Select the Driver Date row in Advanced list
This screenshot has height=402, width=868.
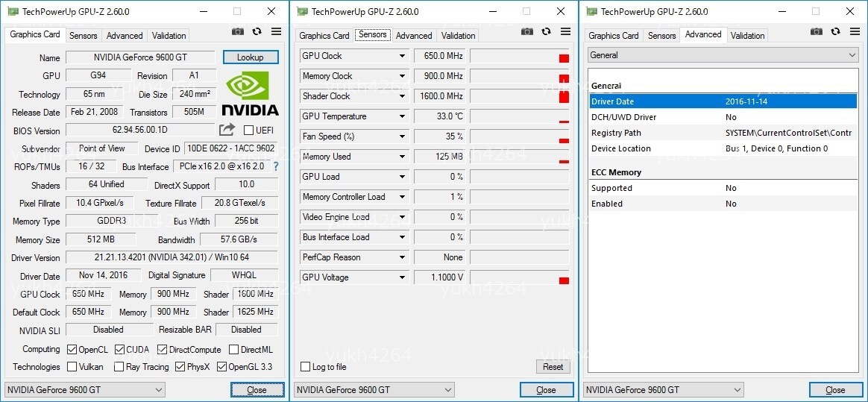point(723,101)
